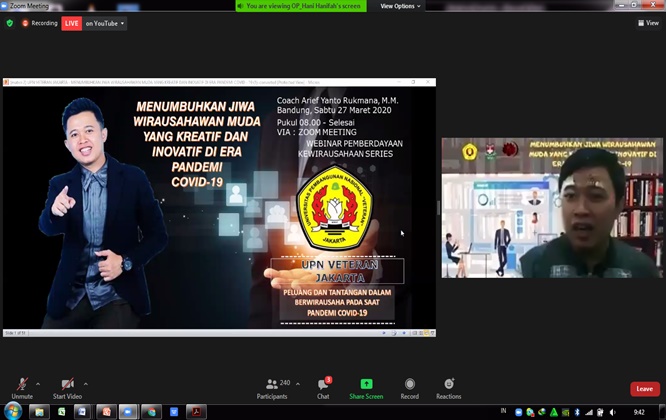Click the speaker's video thumbnail

pyautogui.click(x=553, y=207)
